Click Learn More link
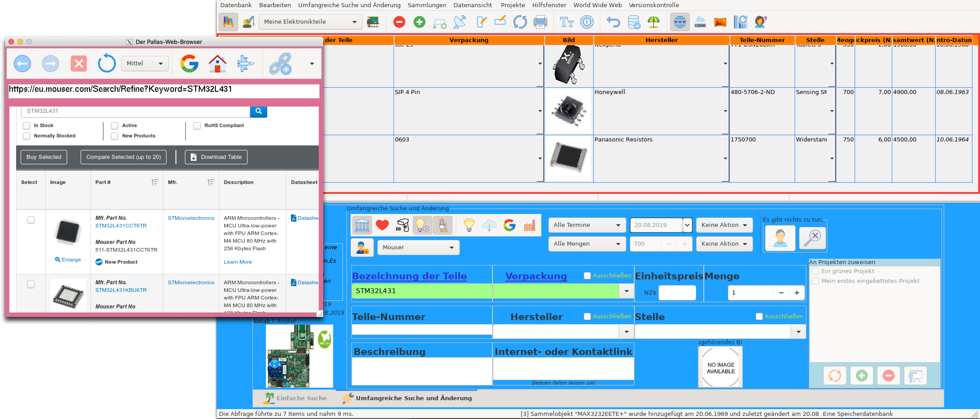The image size is (980, 419). 238,262
